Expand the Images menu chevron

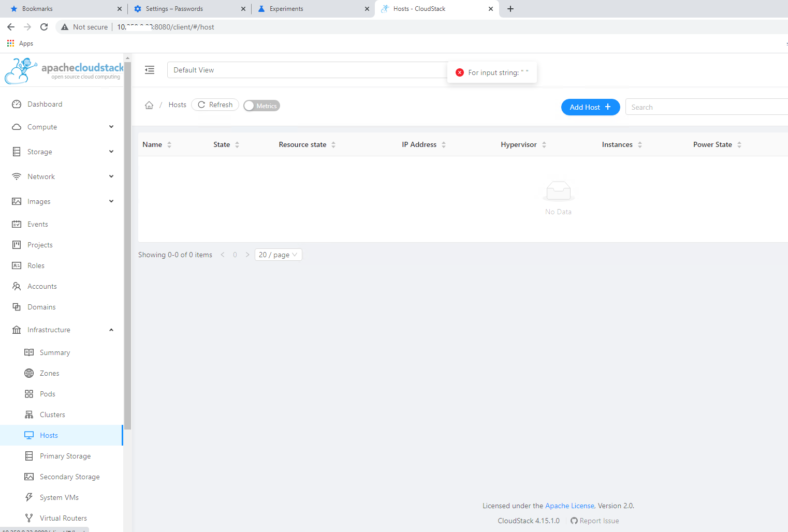click(111, 201)
